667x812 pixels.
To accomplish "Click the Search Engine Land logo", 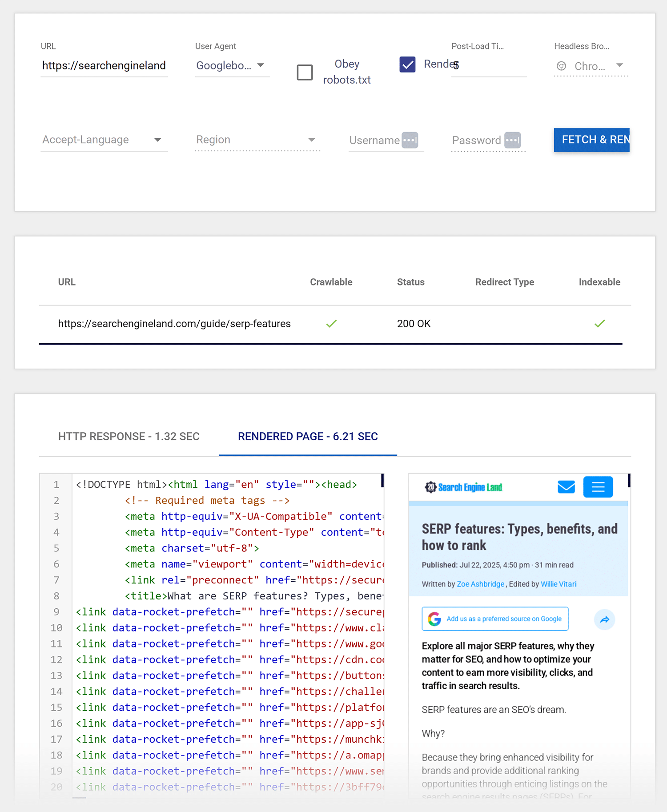I will pyautogui.click(x=464, y=487).
